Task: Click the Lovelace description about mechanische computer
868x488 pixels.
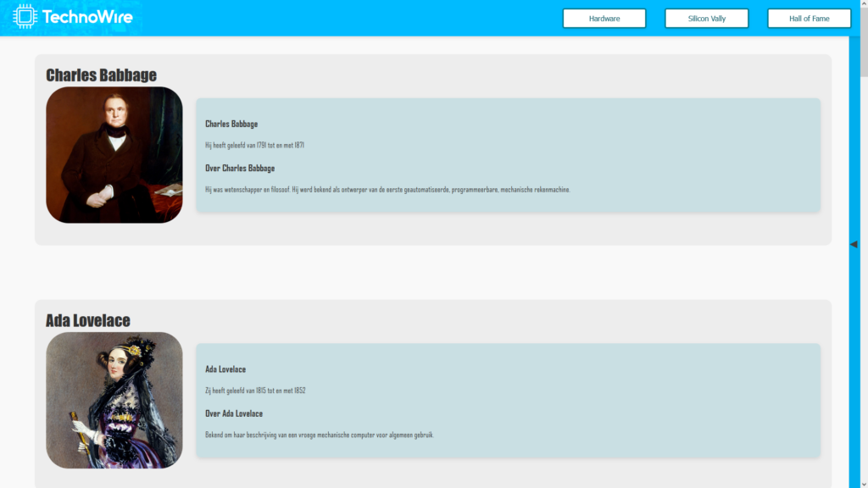Action: point(319,435)
